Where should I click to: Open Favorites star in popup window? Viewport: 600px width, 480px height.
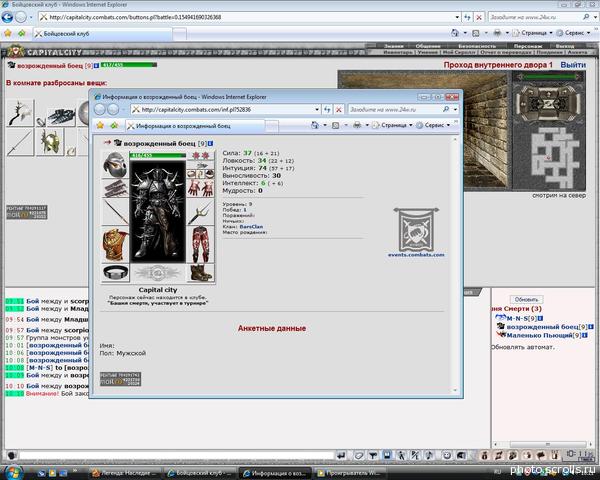(x=100, y=126)
